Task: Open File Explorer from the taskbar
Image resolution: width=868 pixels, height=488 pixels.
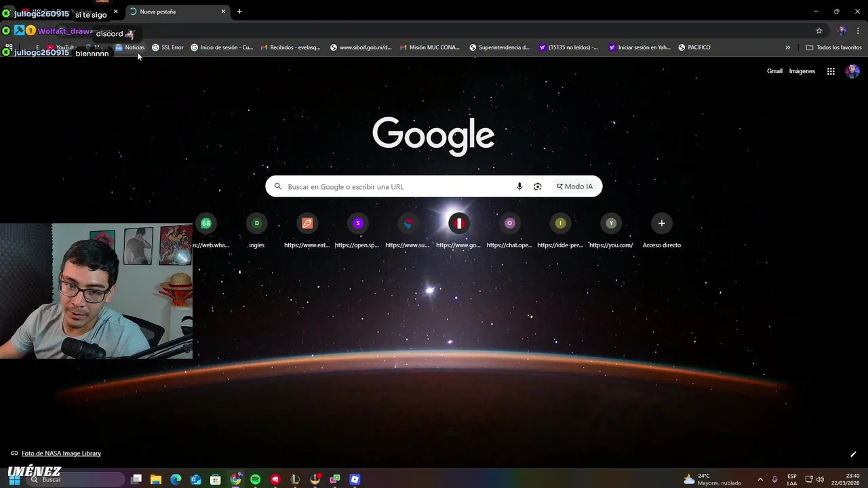Action: 156,479
